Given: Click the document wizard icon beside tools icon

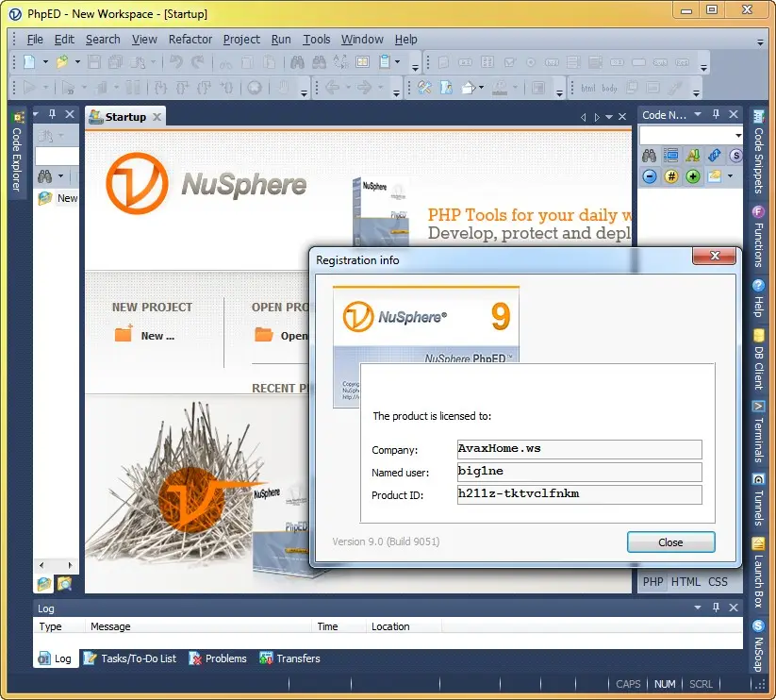Looking at the screenshot, I should point(446,88).
